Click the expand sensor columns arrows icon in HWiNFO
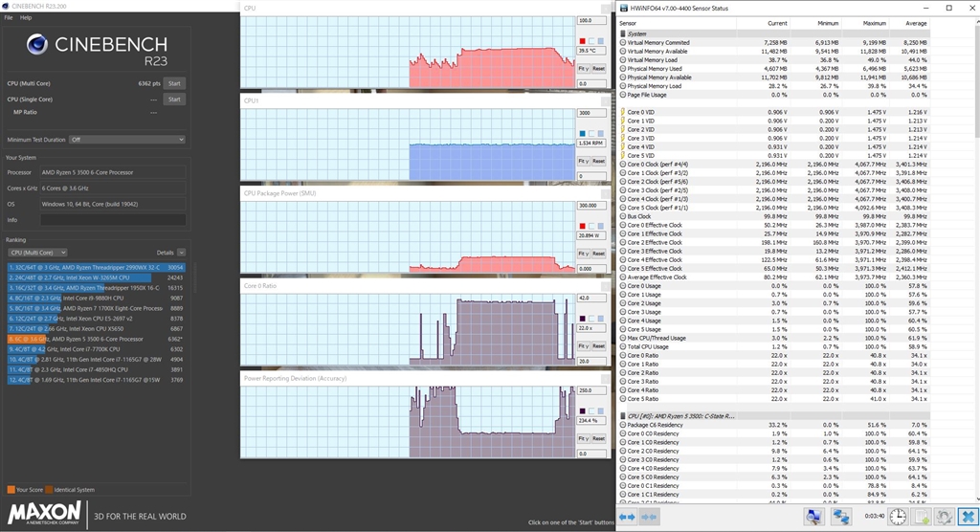This screenshot has height=532, width=980. click(x=627, y=517)
